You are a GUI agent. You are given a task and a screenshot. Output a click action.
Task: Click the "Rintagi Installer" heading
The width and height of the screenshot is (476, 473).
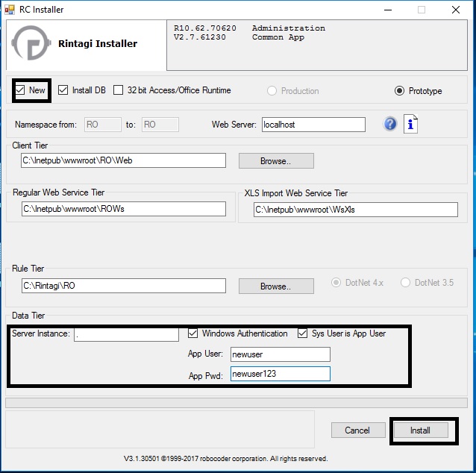coord(98,44)
